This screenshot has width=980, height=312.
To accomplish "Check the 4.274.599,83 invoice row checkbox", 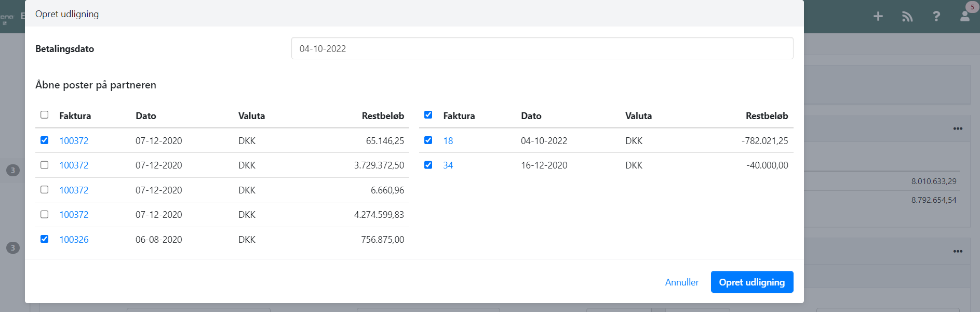I will click(x=45, y=214).
